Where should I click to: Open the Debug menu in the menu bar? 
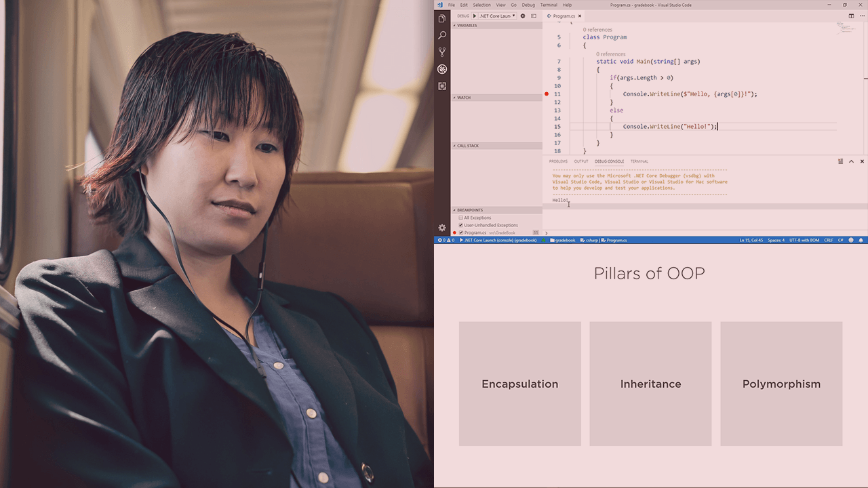[x=528, y=4]
